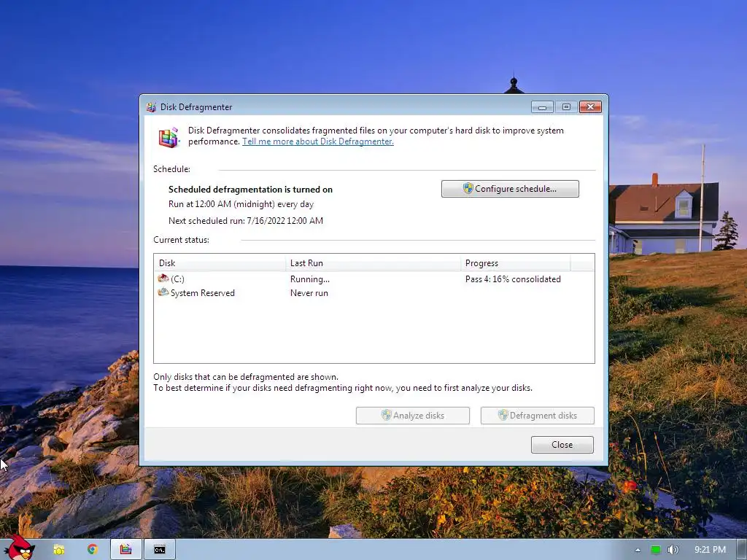
Task: Open Tell me more about Disk Defragmenter link
Action: pos(318,141)
